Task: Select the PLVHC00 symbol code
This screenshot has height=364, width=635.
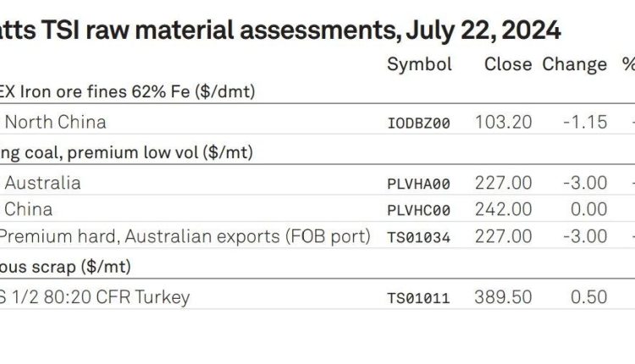Action: [x=419, y=210]
